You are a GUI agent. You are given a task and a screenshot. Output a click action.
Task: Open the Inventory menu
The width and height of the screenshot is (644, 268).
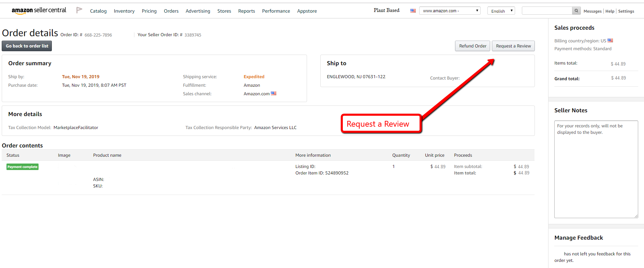click(124, 11)
